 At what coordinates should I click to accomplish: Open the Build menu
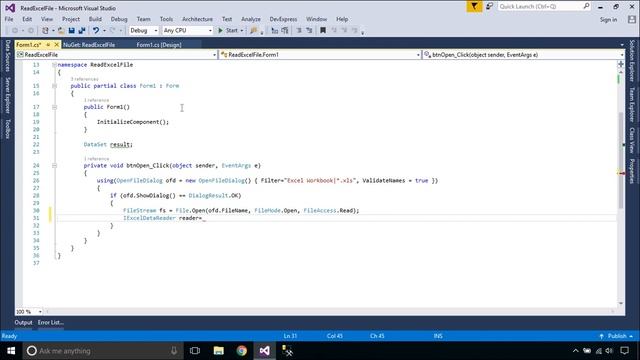pyautogui.click(x=95, y=19)
